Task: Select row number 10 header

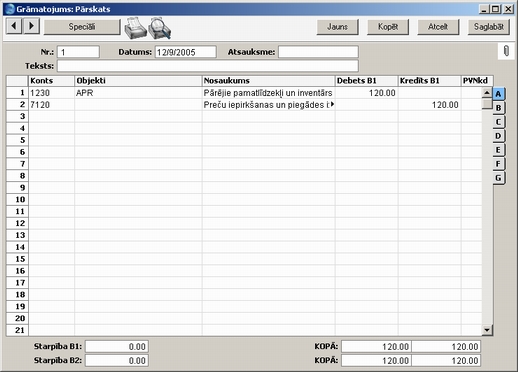Action: click(x=17, y=200)
